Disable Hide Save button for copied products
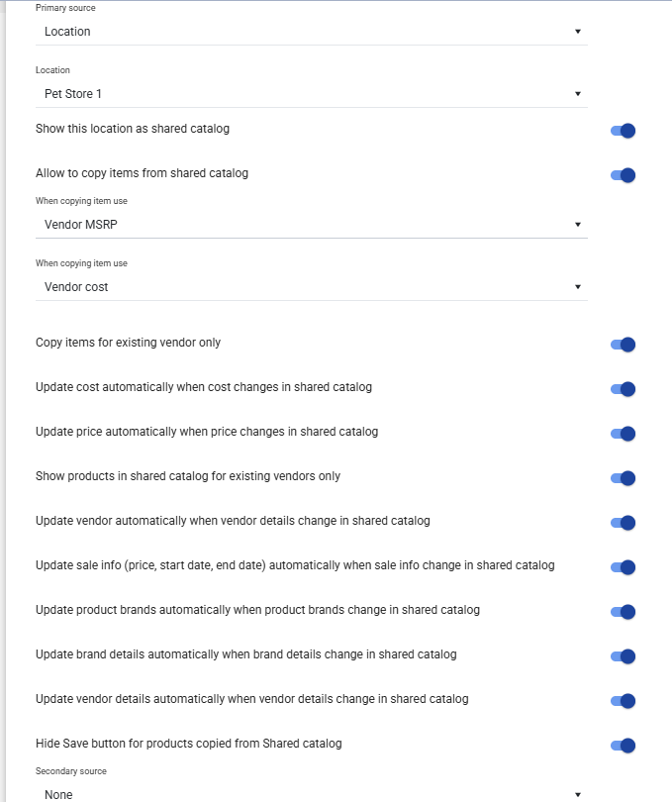Screen dimensions: 672x802 (623, 746)
